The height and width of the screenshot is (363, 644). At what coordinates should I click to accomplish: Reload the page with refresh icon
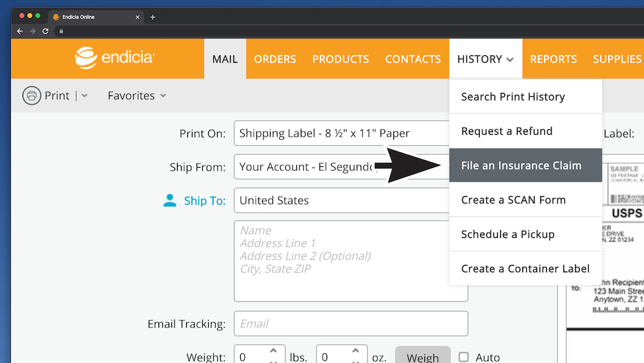tap(45, 31)
